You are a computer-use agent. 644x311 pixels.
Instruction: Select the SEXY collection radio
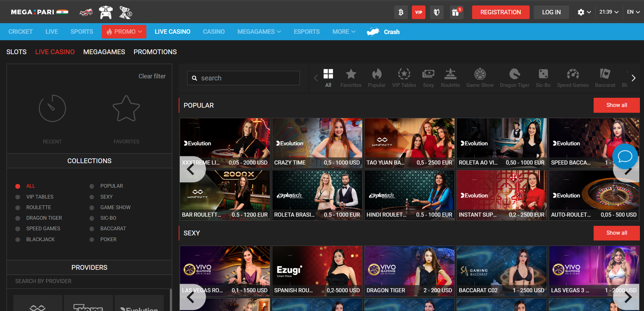[x=92, y=197]
